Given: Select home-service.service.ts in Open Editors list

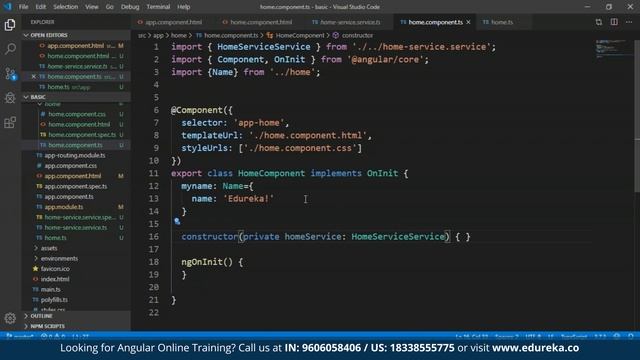Looking at the screenshot, I should (x=76, y=66).
